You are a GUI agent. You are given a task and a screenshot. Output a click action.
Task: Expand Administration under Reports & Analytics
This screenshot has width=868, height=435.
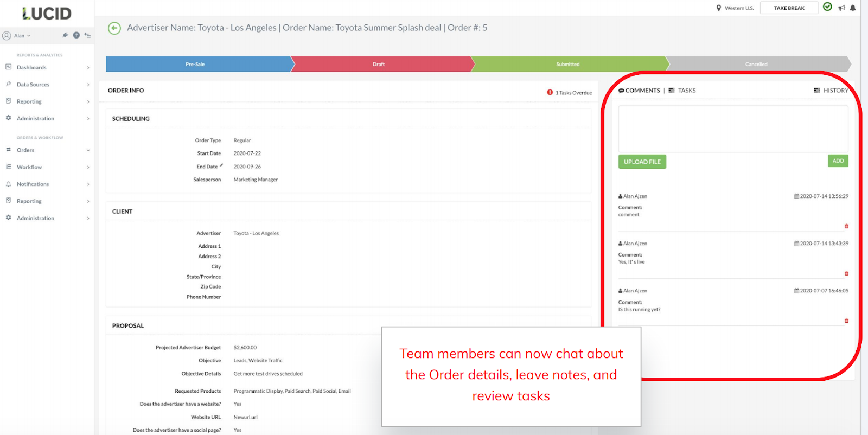coord(88,118)
